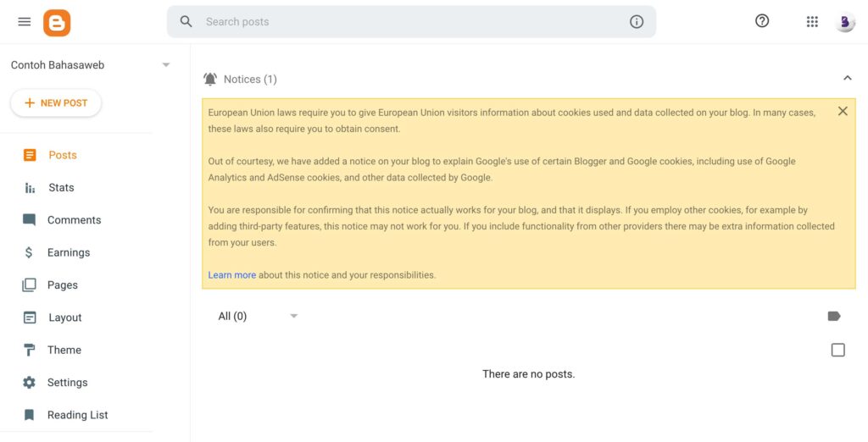Click the Notices (1) heading
The image size is (868, 442).
[250, 79]
